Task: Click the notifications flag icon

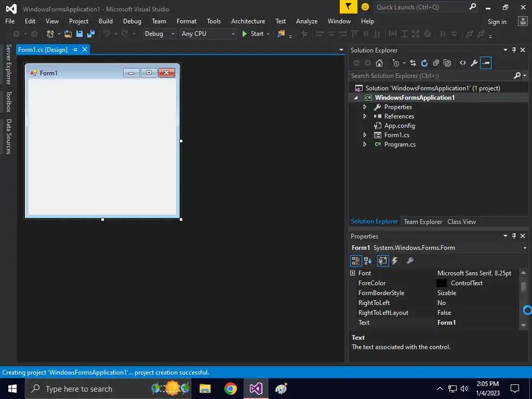Action: tap(349, 7)
